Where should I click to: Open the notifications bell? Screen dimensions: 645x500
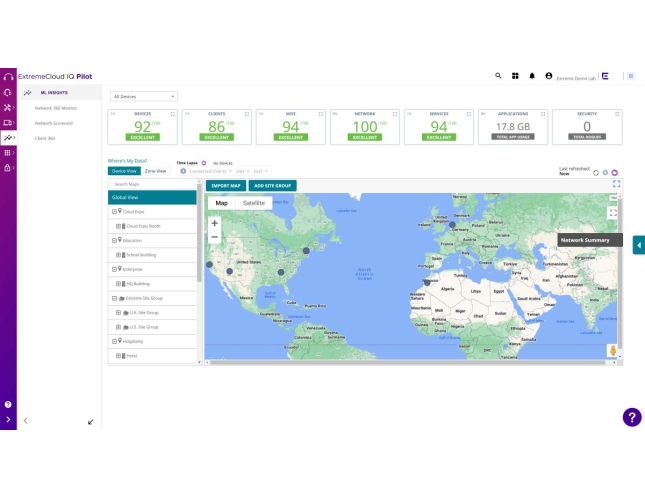point(532,75)
